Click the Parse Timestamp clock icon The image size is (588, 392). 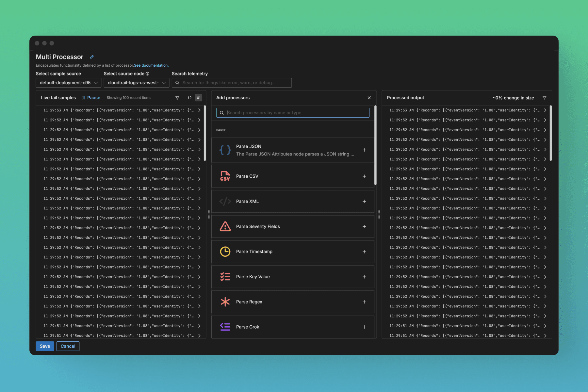(225, 252)
